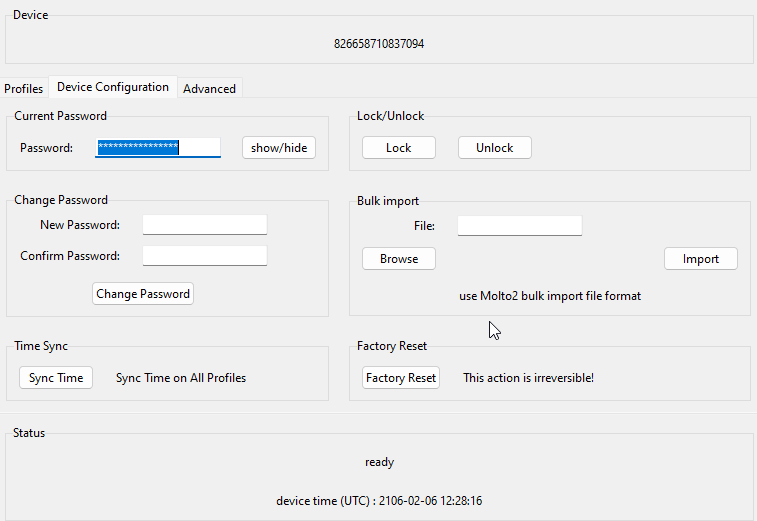Switch to the Profiles tab

pyautogui.click(x=24, y=89)
